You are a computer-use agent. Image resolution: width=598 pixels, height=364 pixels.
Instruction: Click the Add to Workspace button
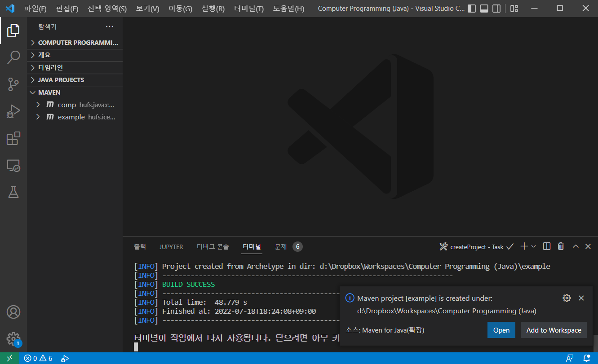(x=554, y=330)
